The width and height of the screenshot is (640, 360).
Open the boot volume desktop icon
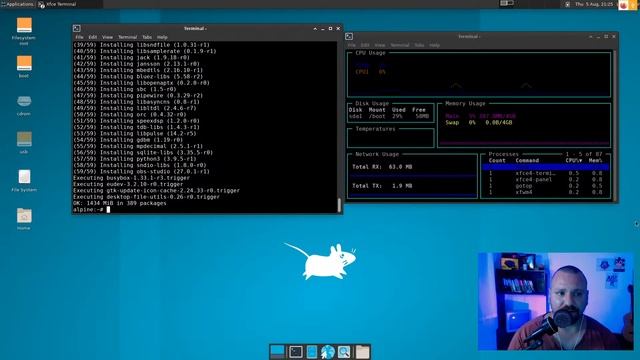click(24, 66)
